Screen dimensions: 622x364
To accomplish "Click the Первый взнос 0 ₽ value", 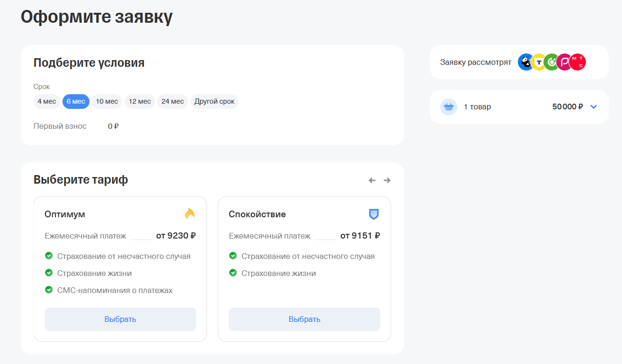I will [113, 126].
